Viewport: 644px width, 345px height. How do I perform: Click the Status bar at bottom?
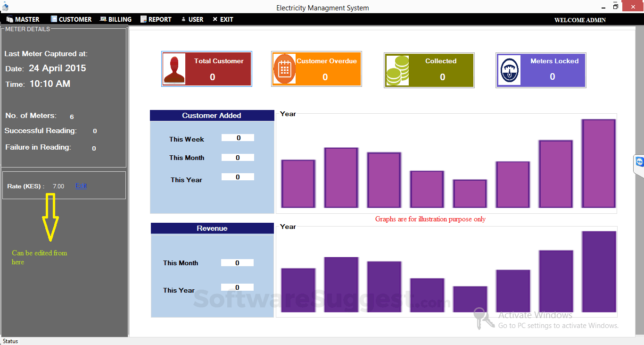10,341
